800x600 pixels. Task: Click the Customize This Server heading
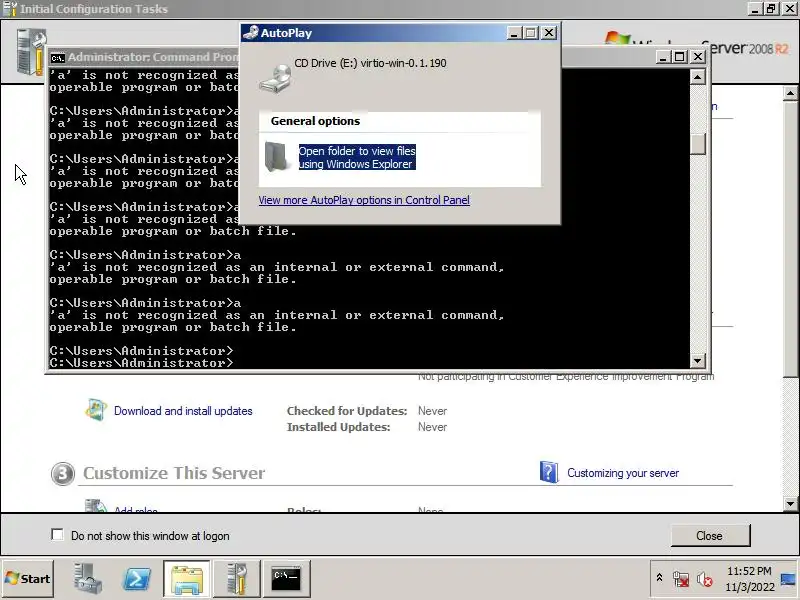click(174, 473)
